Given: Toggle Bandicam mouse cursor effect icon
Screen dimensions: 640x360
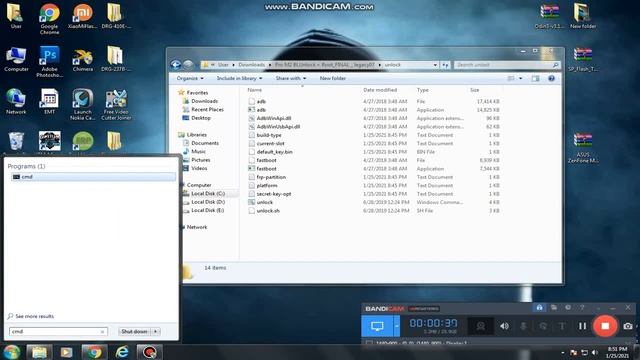Looking at the screenshot, I should 543,326.
